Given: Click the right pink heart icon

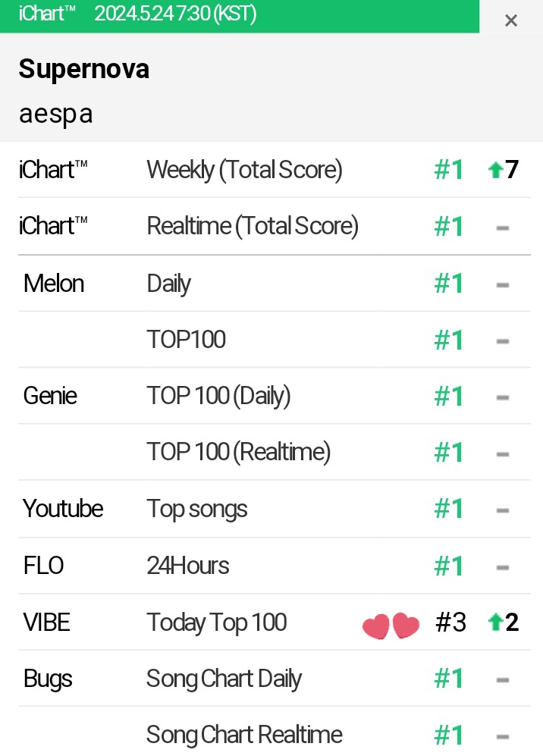Looking at the screenshot, I should (x=406, y=626).
